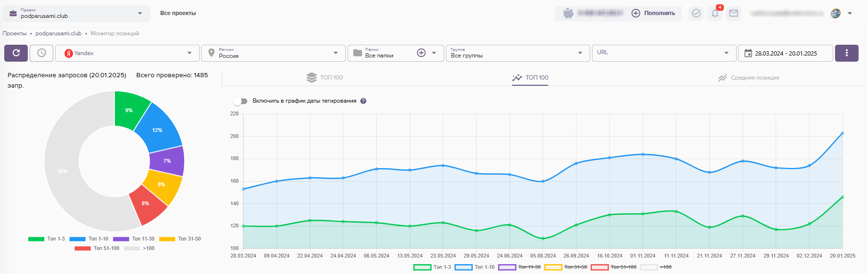The height and width of the screenshot is (274, 868).
Task: Toggle Топ 11-30 series in chart legend
Action: coord(519,267)
